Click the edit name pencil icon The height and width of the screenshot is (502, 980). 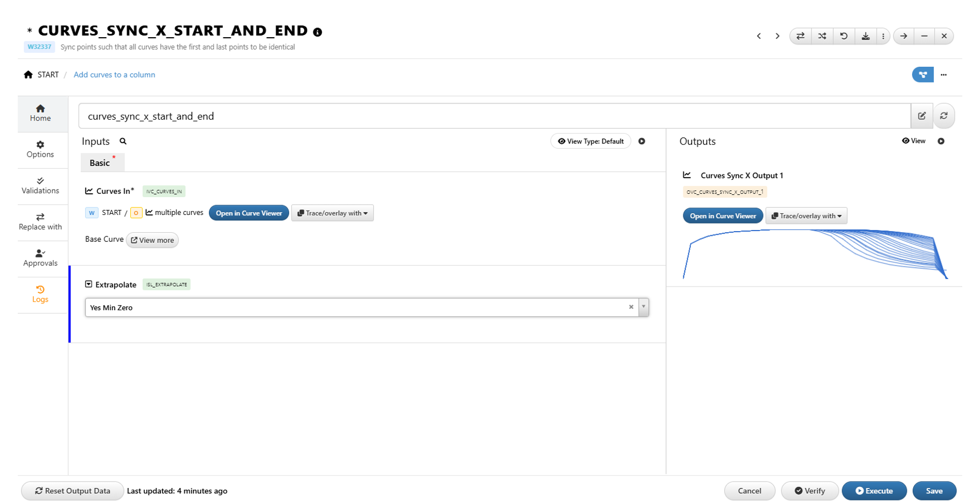922,116
